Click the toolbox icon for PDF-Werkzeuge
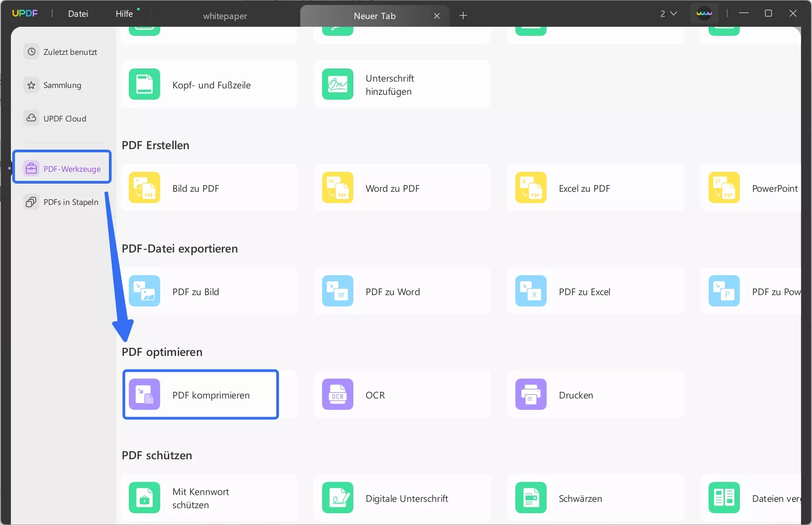This screenshot has width=812, height=525. click(x=31, y=169)
